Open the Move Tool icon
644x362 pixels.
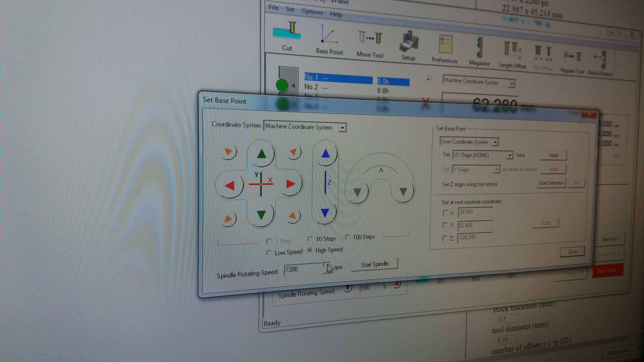(370, 44)
